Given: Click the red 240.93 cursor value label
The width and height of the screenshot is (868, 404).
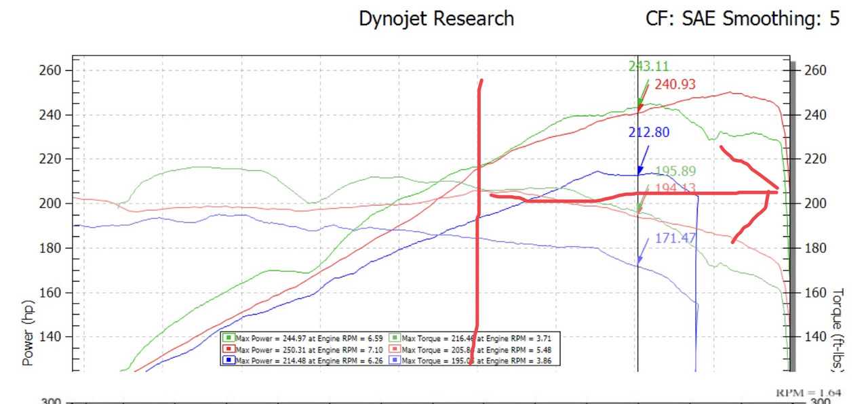Looking at the screenshot, I should [675, 85].
